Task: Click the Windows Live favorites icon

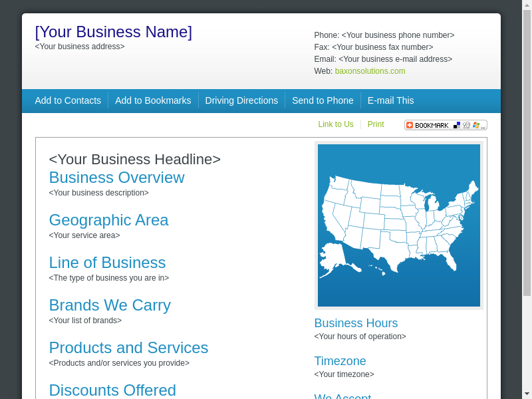Action: coord(475,125)
